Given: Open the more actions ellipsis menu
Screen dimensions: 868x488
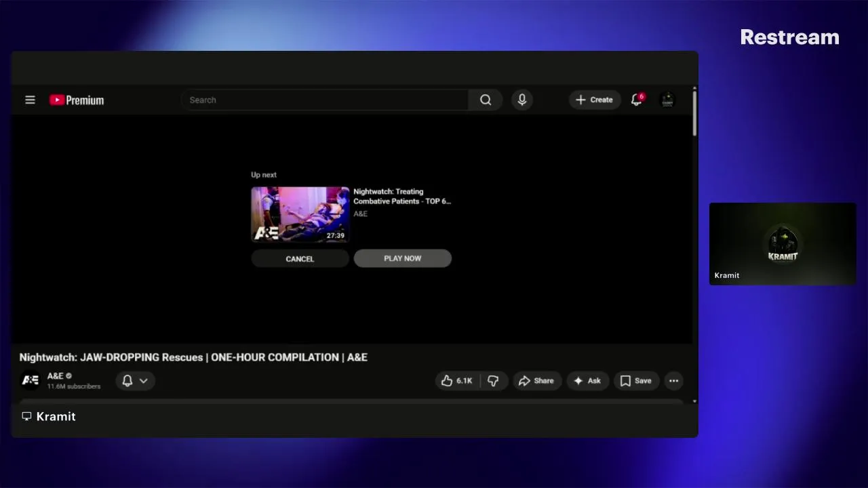Looking at the screenshot, I should [x=673, y=381].
